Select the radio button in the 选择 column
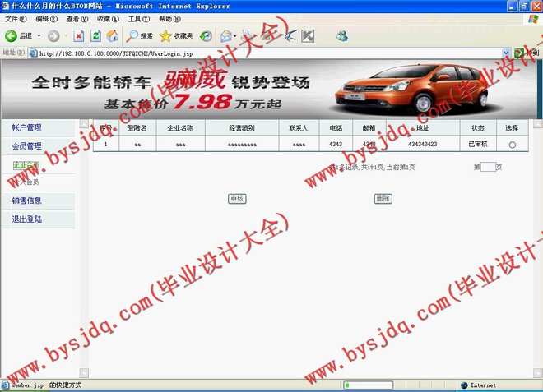 tap(513, 145)
